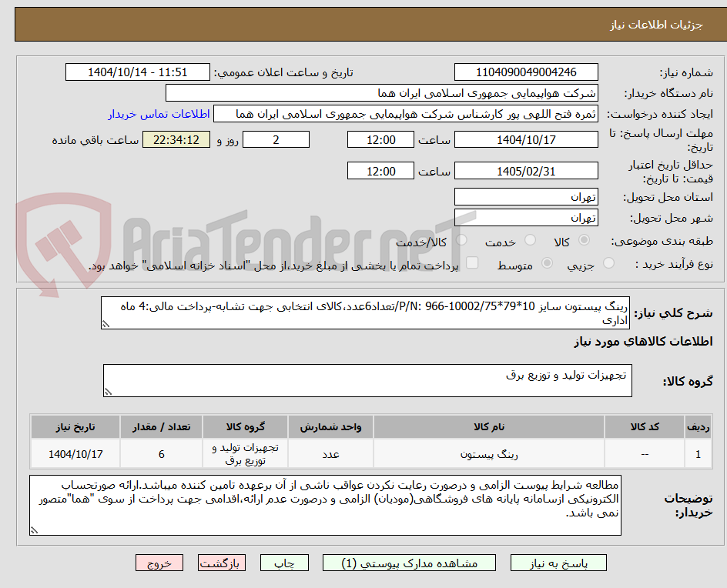Click the expand icon of گروه کالا box

[110, 391]
